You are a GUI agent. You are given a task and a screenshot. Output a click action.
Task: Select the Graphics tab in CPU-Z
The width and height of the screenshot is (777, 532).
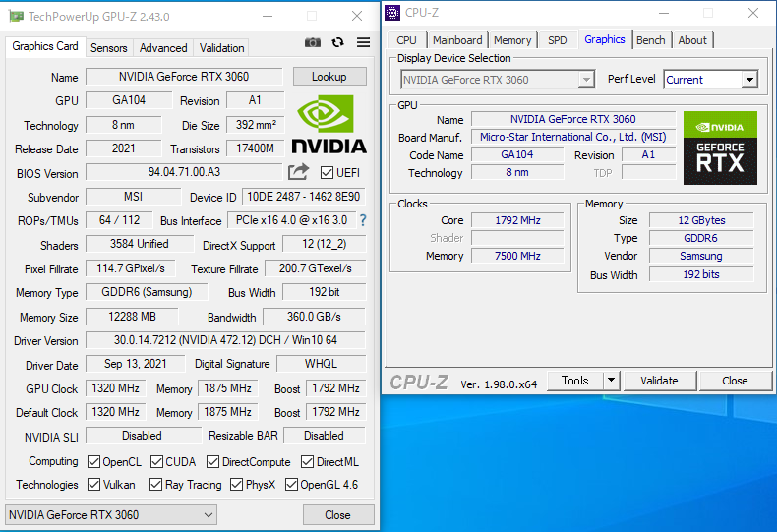[x=605, y=39]
